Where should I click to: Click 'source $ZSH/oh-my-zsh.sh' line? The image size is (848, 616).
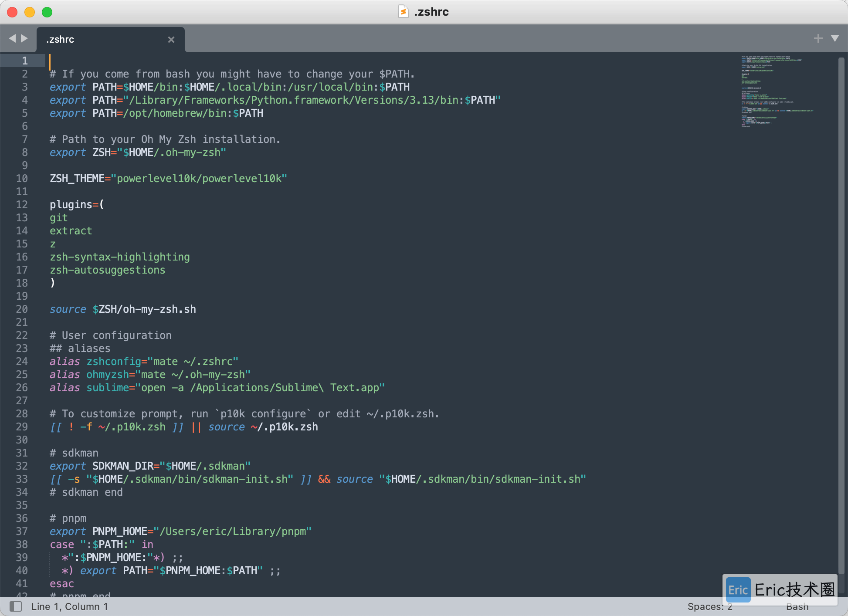click(x=123, y=309)
